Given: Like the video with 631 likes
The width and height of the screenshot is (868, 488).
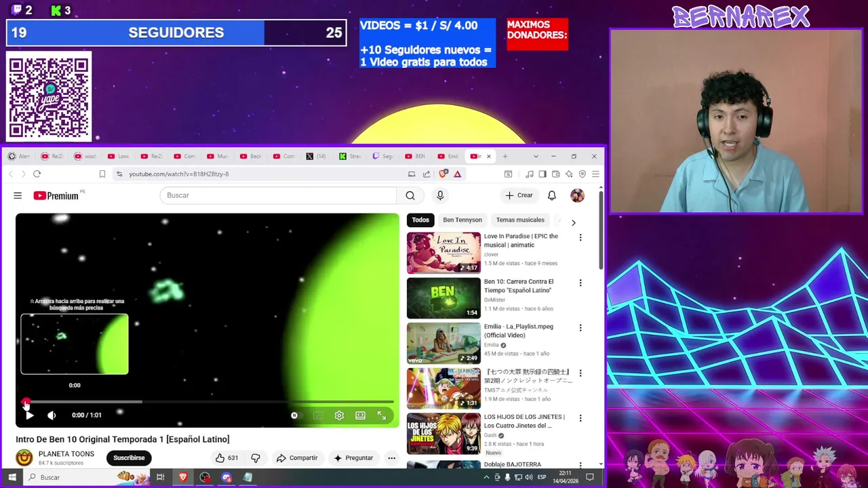Looking at the screenshot, I should tap(226, 458).
